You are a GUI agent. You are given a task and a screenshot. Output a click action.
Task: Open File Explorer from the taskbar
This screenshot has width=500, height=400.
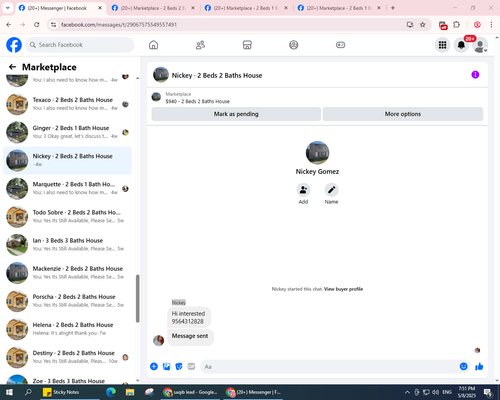(130, 392)
